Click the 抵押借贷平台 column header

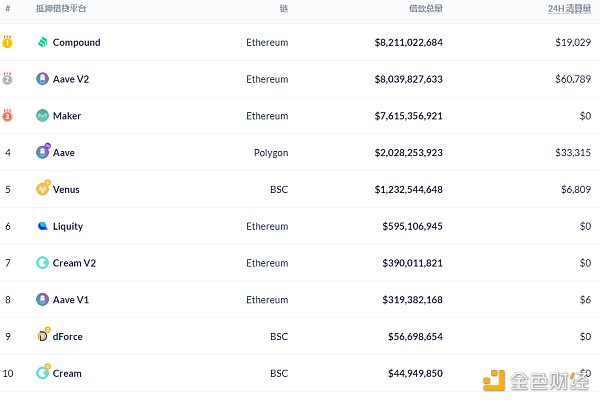pyautogui.click(x=61, y=9)
